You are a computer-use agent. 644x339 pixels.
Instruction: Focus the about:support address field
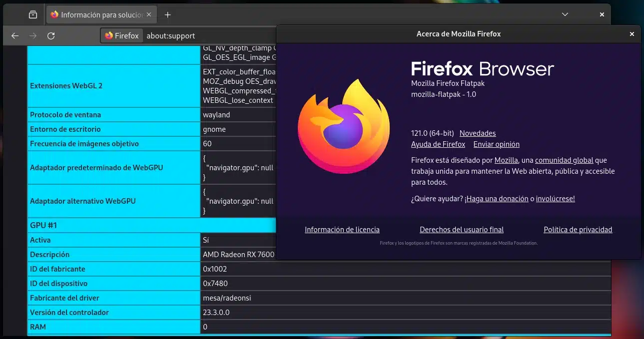coord(210,36)
